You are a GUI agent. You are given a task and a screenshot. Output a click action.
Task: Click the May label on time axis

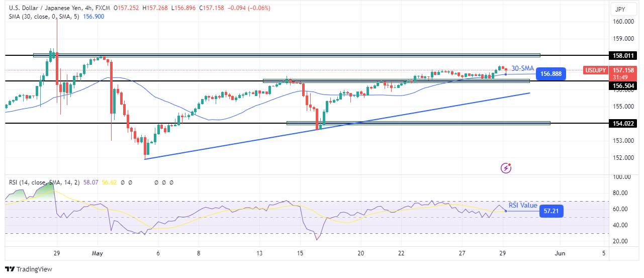point(98,253)
